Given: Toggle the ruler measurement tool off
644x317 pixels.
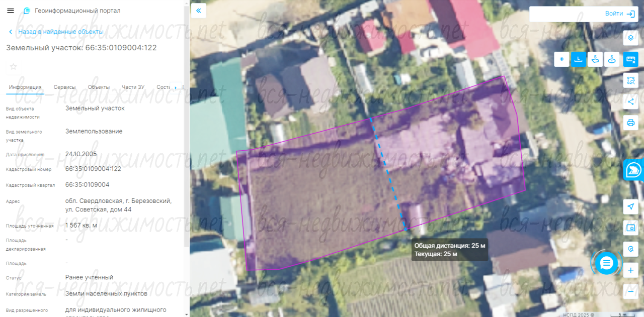Looking at the screenshot, I should pyautogui.click(x=630, y=59).
